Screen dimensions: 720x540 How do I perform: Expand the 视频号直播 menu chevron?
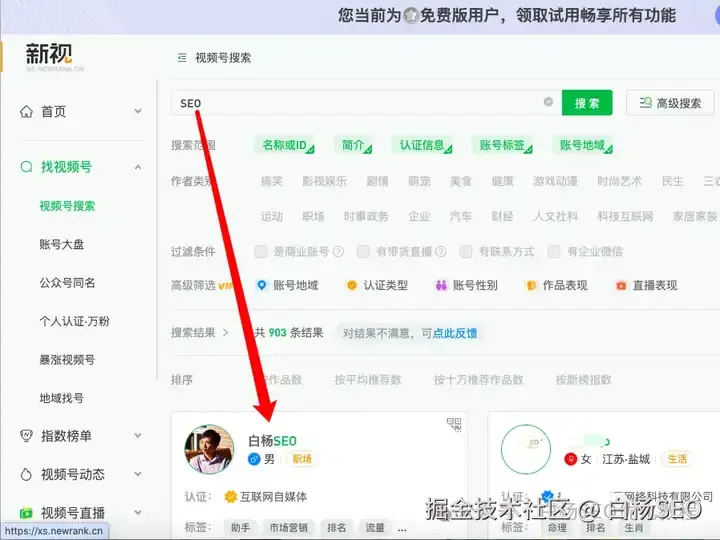(138, 512)
